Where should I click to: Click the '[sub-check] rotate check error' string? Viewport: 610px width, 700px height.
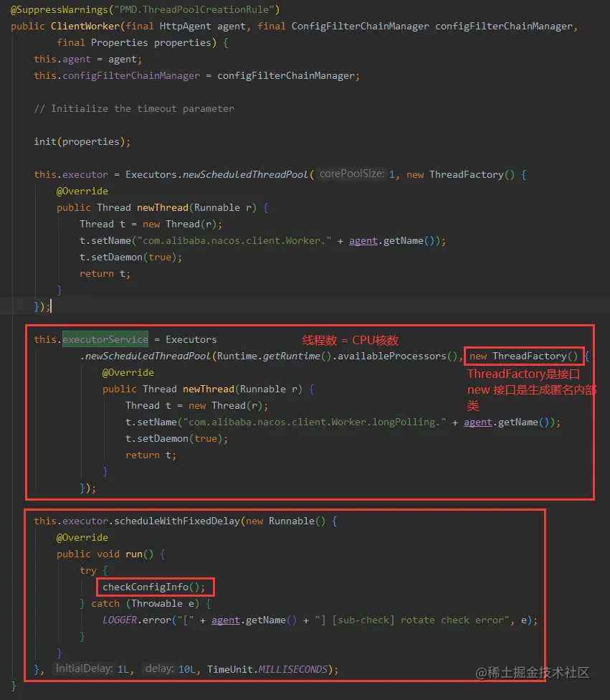[412, 620]
